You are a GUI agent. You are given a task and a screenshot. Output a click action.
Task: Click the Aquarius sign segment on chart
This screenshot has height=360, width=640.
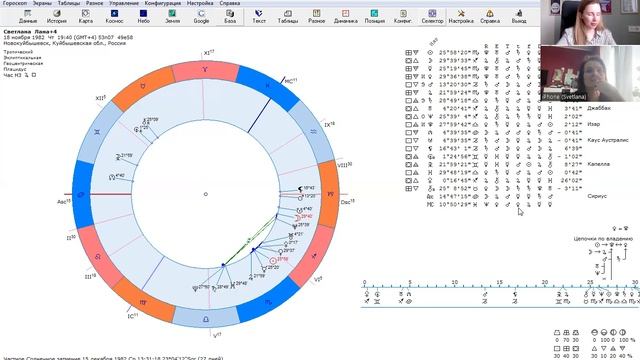point(313,131)
